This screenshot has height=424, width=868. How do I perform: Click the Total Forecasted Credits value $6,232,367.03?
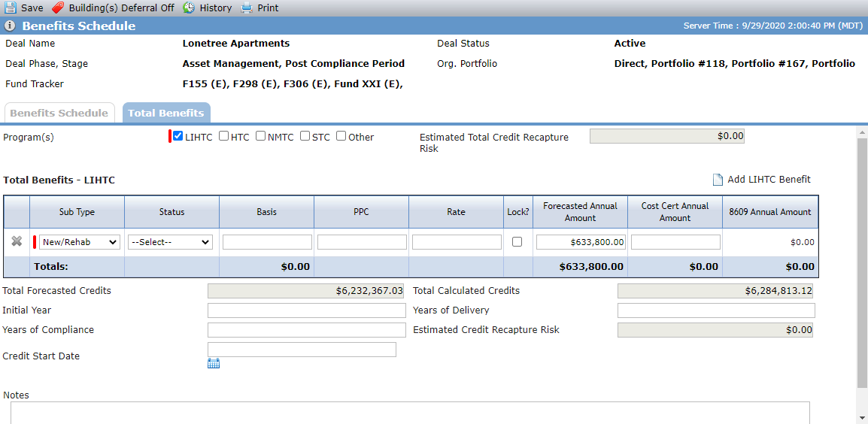[305, 291]
